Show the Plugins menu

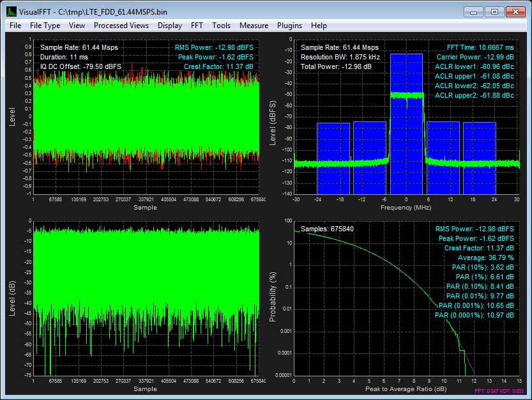[289, 26]
